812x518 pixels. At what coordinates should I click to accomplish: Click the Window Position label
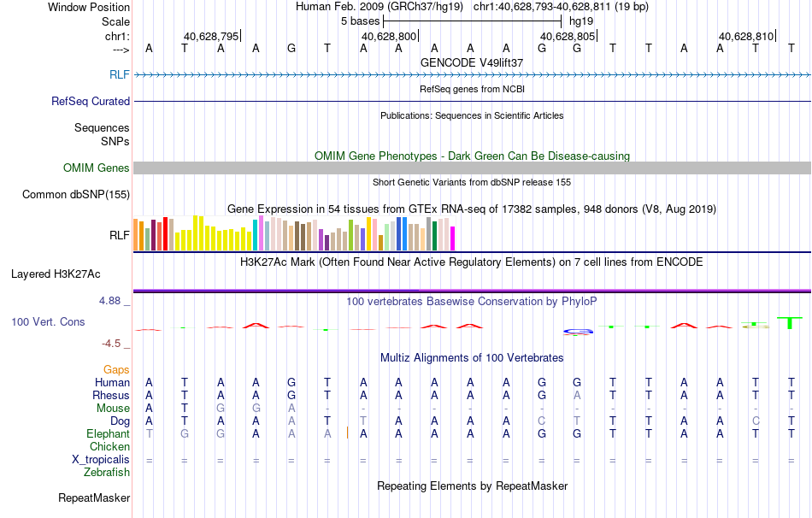click(89, 7)
